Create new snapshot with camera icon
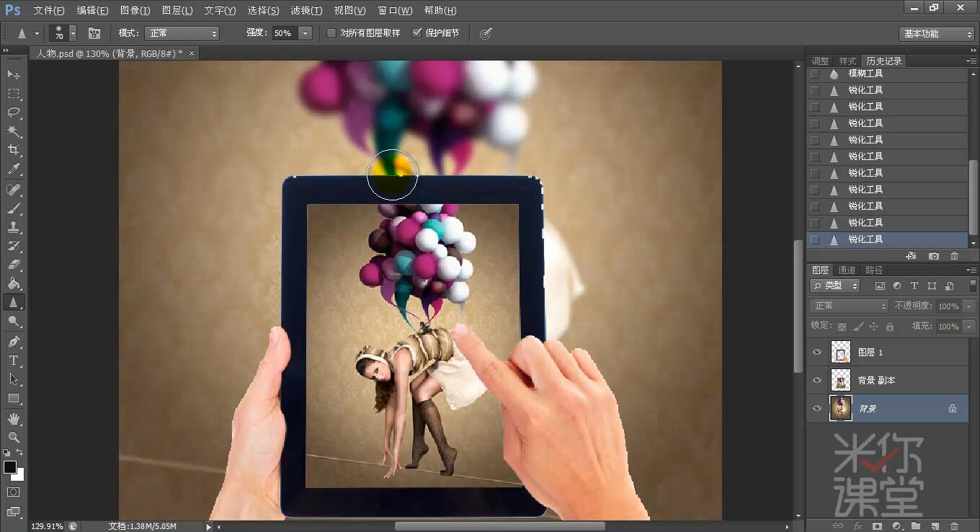Viewport: 980px width, 532px height. [x=934, y=256]
